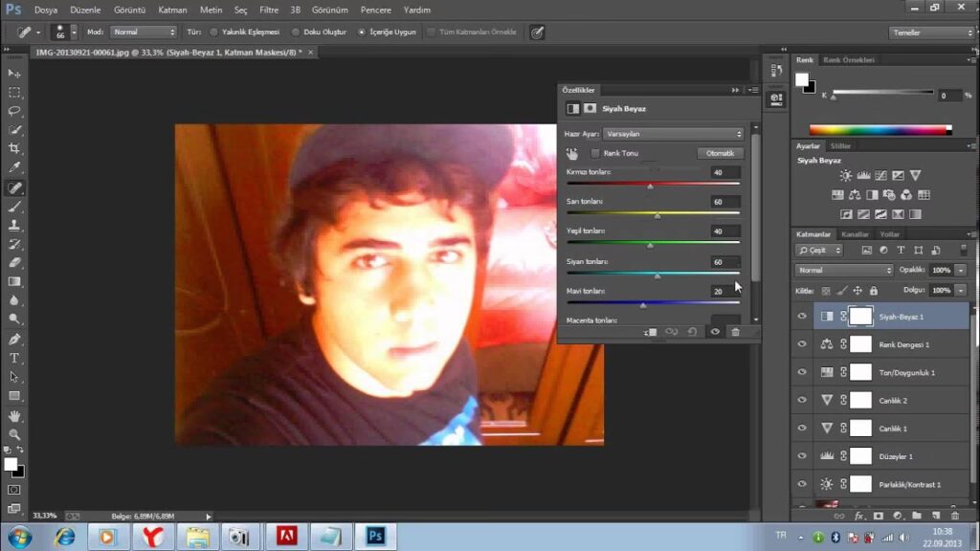Enable the Renk Tonu checkbox
Image resolution: width=980 pixels, height=551 pixels.
click(x=595, y=153)
